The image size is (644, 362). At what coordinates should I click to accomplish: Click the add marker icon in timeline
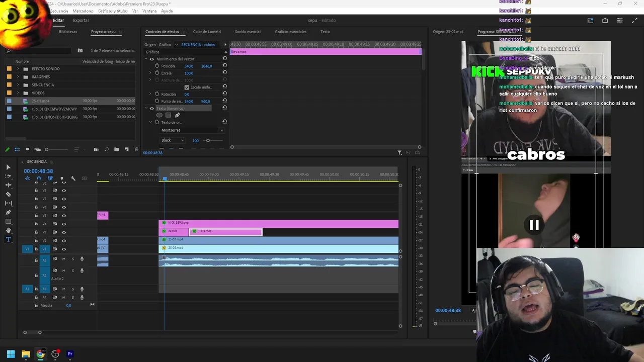coord(62,178)
